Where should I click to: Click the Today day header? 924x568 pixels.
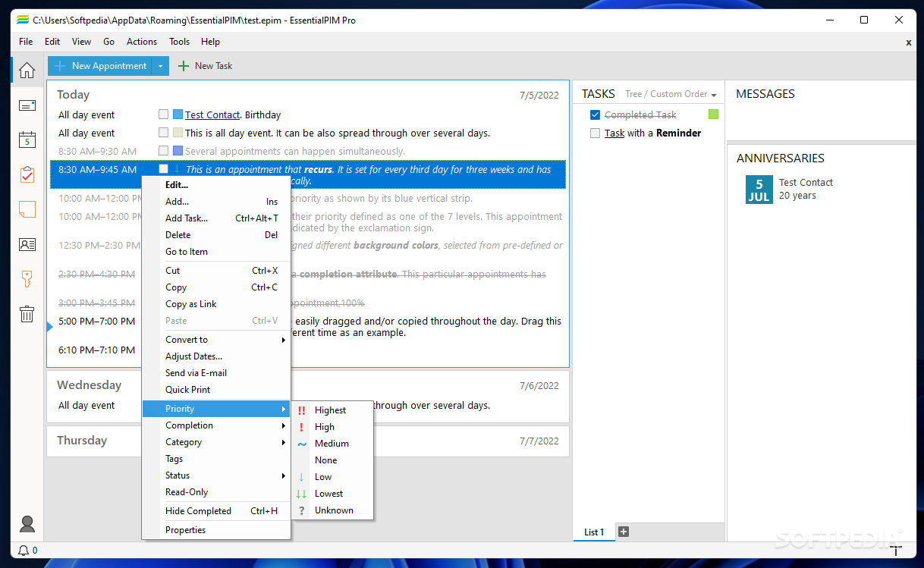[74, 95]
